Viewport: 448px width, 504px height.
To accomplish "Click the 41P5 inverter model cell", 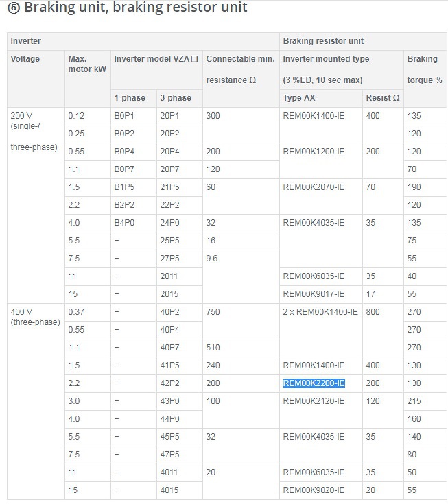I will pos(169,365).
